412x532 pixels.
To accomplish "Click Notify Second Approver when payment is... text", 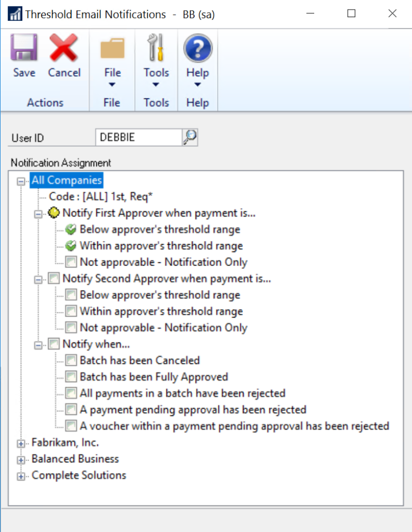I will point(167,278).
